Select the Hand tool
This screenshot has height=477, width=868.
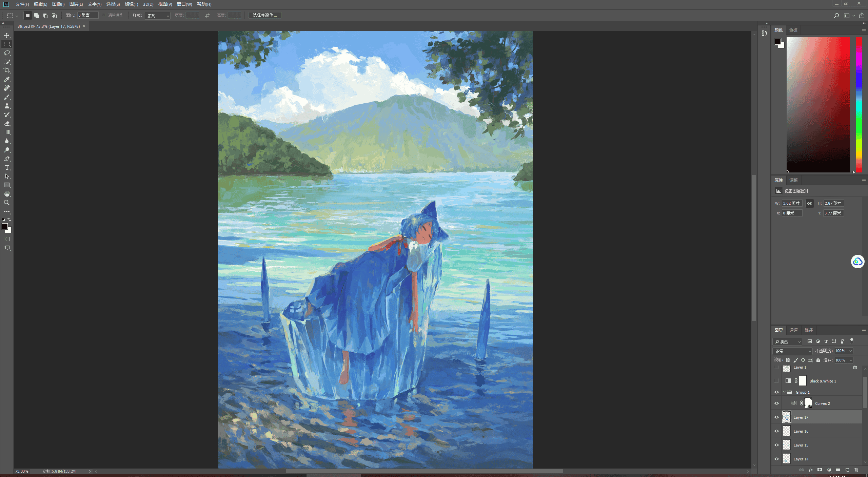[7, 194]
